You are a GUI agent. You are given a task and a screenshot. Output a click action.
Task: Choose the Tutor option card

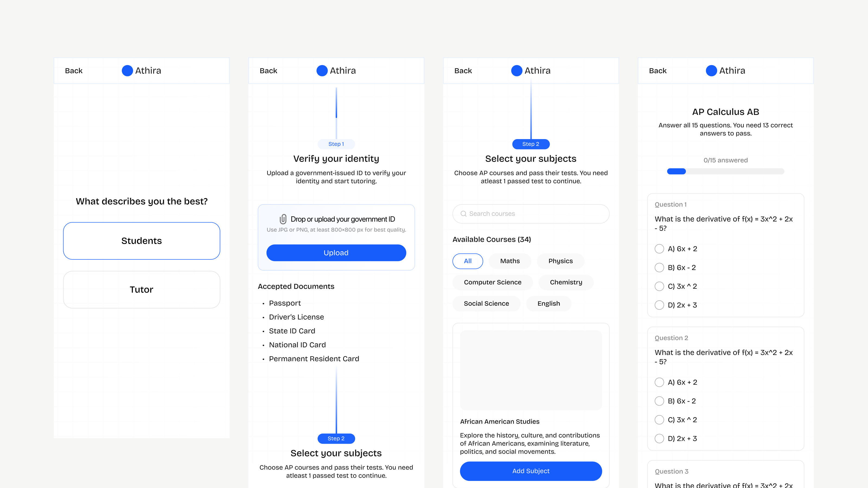click(x=142, y=290)
